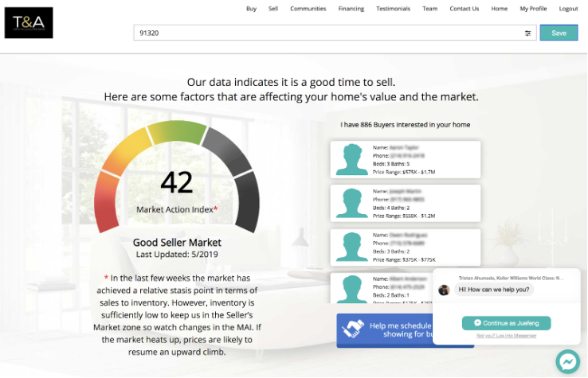The height and width of the screenshot is (378, 588).
Task: Click the avatar of the $550K - $1.2M buyer
Action: (350, 203)
